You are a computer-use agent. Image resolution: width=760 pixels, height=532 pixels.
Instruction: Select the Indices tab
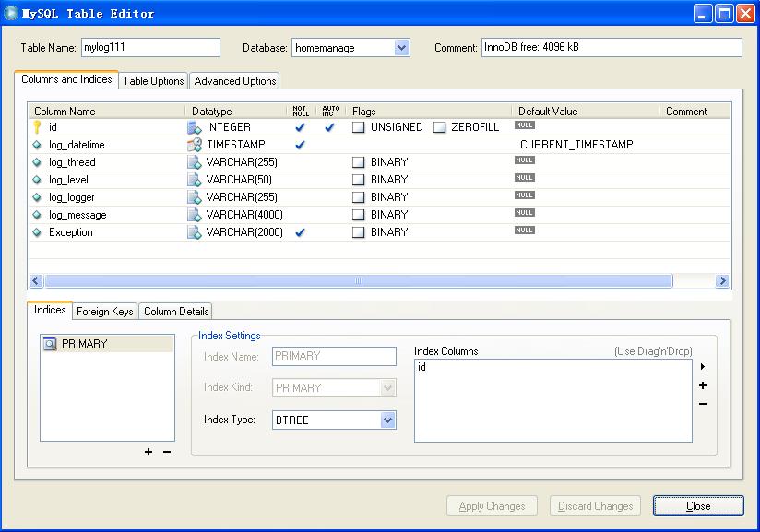(x=50, y=310)
